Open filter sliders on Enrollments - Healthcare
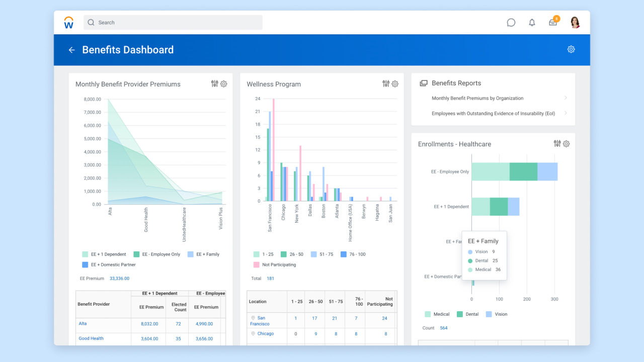 (557, 144)
